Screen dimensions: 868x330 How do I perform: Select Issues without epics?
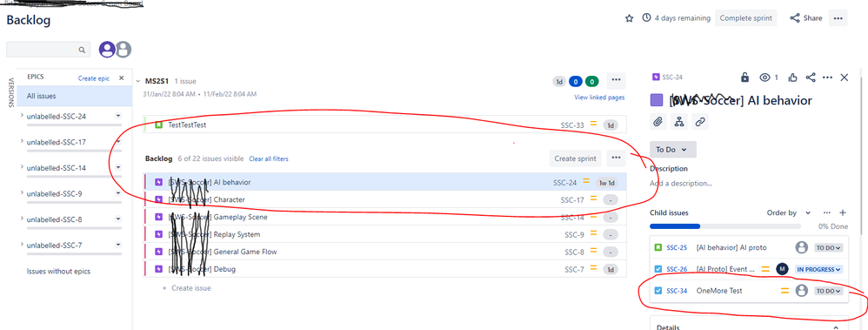click(x=58, y=271)
